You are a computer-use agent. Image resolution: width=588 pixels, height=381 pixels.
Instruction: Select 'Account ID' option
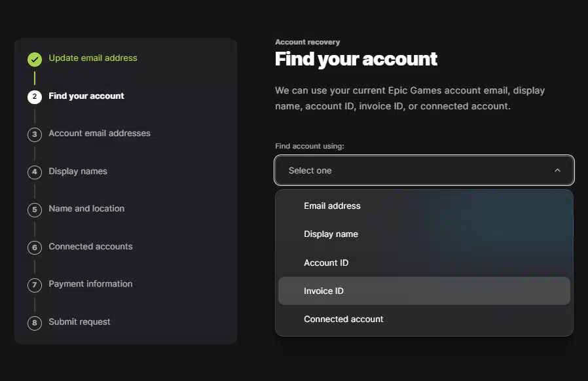(424, 263)
